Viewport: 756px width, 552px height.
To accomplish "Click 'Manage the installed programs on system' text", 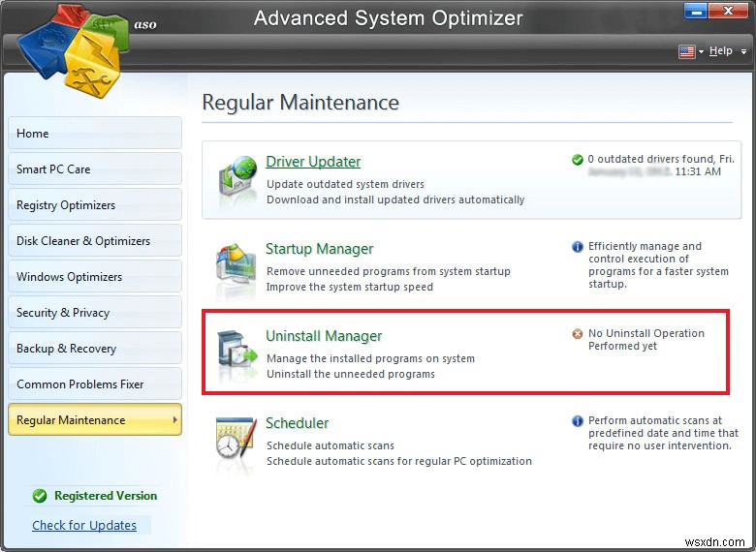I will [x=371, y=358].
